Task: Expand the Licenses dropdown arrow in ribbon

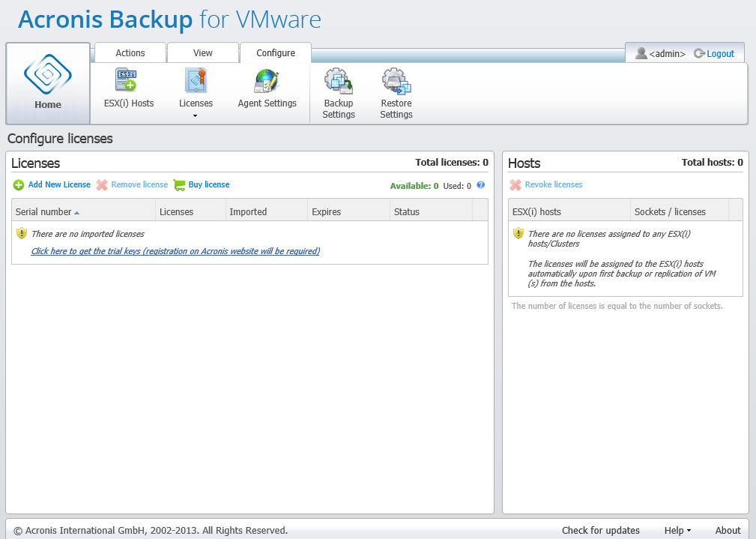Action: pyautogui.click(x=196, y=115)
